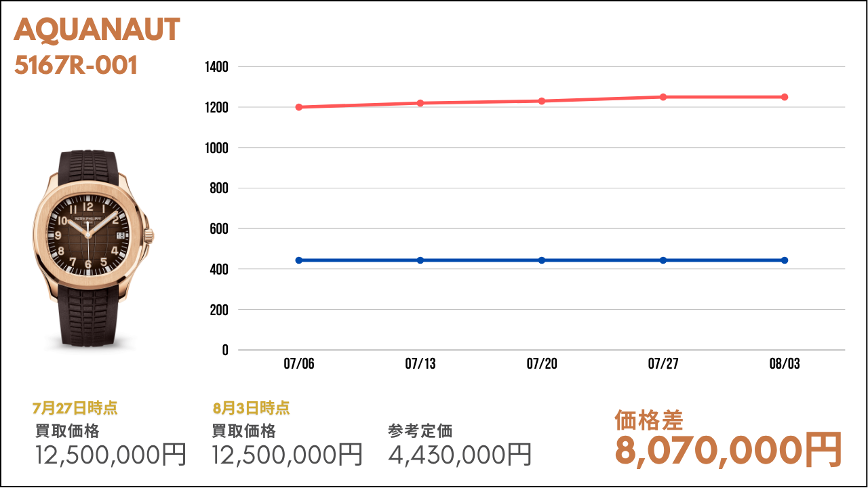Click the 5167R-001 model number
The height and width of the screenshot is (488, 868).
(x=76, y=66)
